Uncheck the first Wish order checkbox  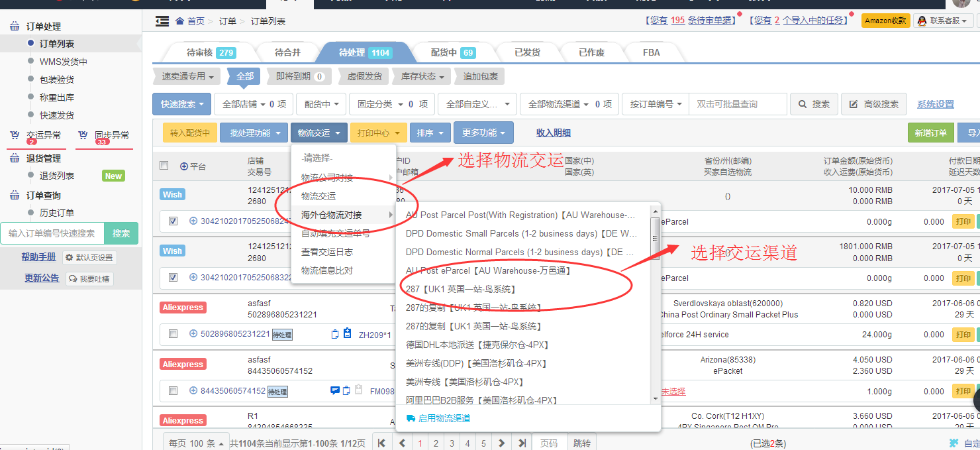[173, 221]
